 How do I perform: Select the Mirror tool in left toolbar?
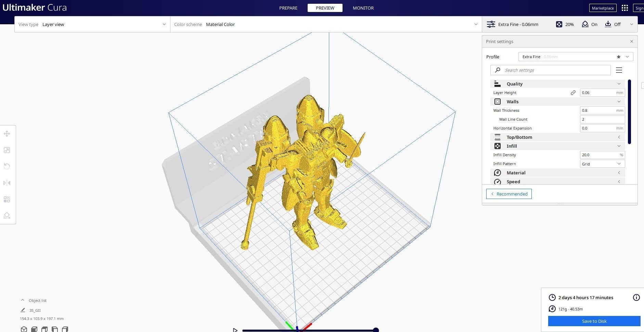coord(7,183)
